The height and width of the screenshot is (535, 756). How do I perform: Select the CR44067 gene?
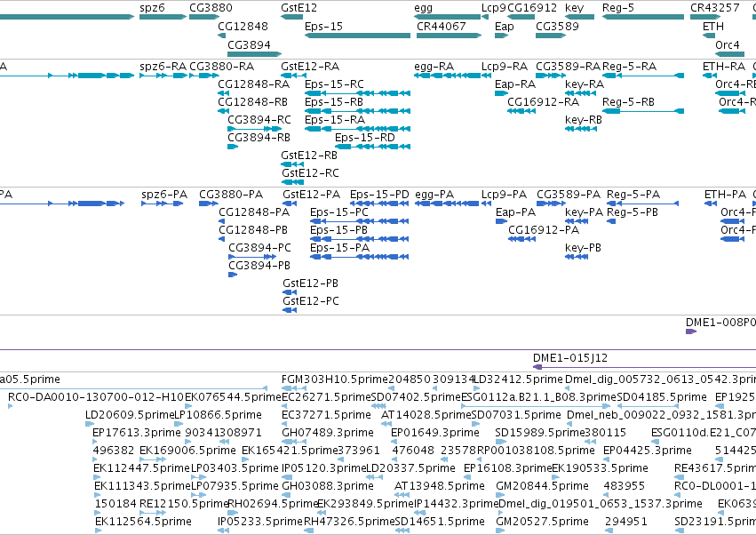tap(449, 36)
